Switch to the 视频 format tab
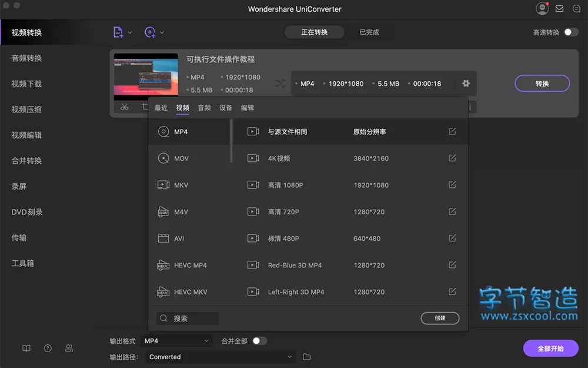The height and width of the screenshot is (368, 588). (x=183, y=108)
